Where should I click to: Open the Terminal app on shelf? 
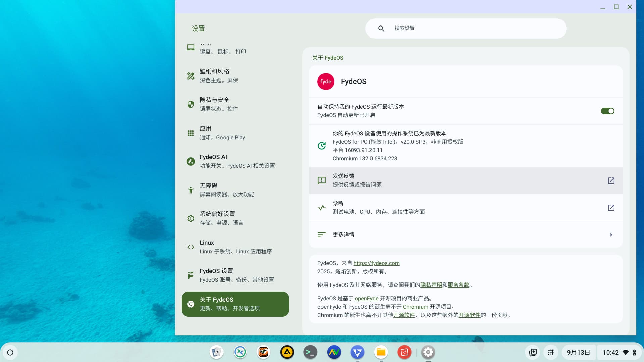click(310, 352)
